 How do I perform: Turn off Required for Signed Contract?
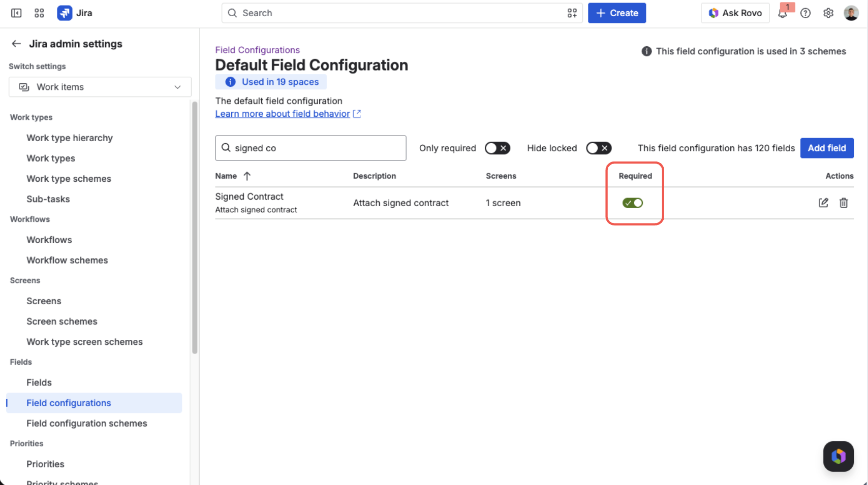(x=633, y=203)
